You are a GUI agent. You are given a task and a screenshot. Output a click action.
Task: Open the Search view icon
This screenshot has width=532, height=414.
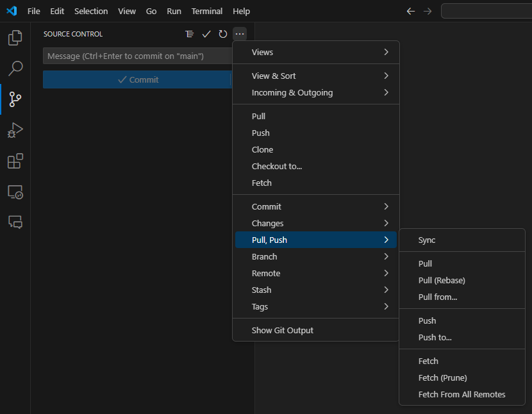pos(15,69)
